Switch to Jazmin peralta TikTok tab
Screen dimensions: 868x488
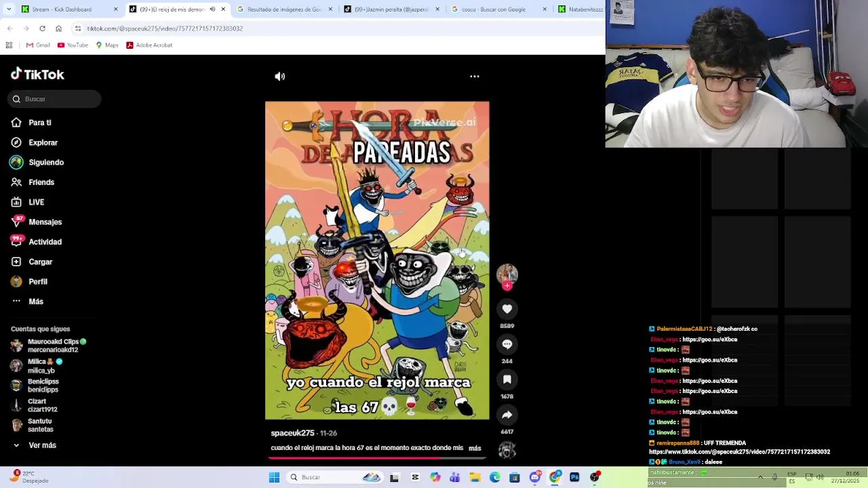coord(391,9)
